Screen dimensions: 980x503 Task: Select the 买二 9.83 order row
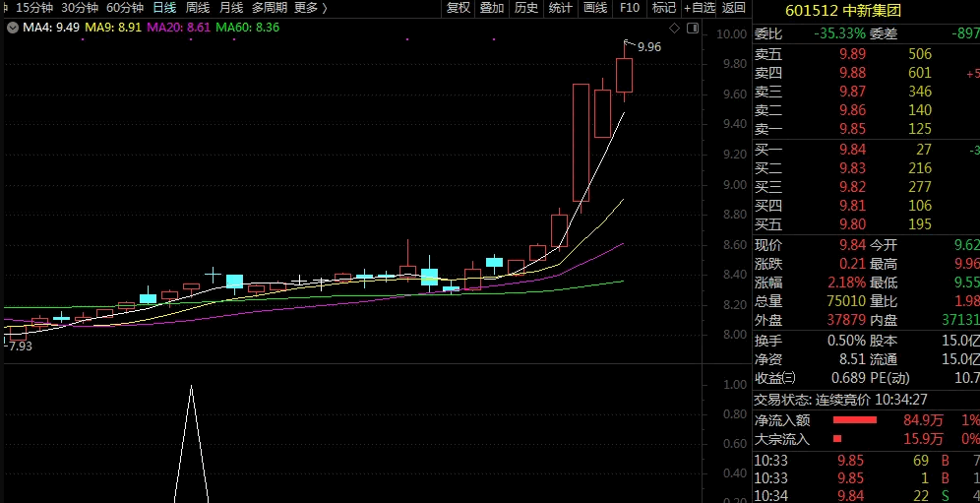pos(866,167)
